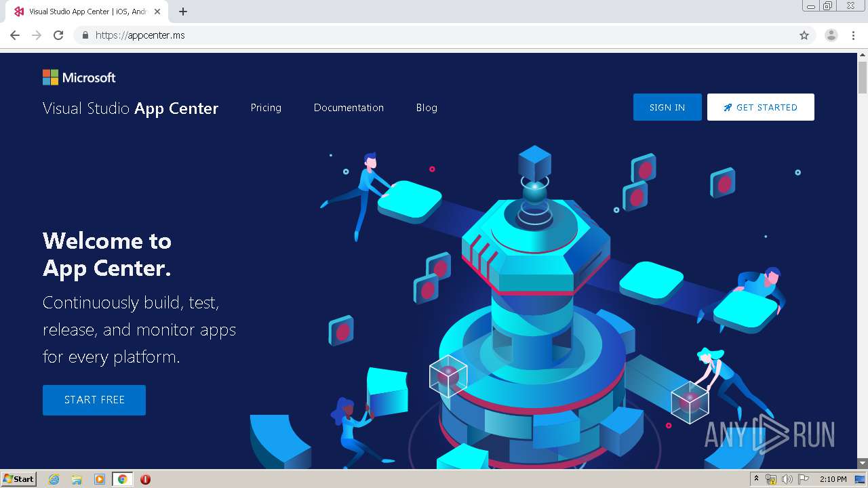
Task: Open the Windows Start menu
Action: 19,479
